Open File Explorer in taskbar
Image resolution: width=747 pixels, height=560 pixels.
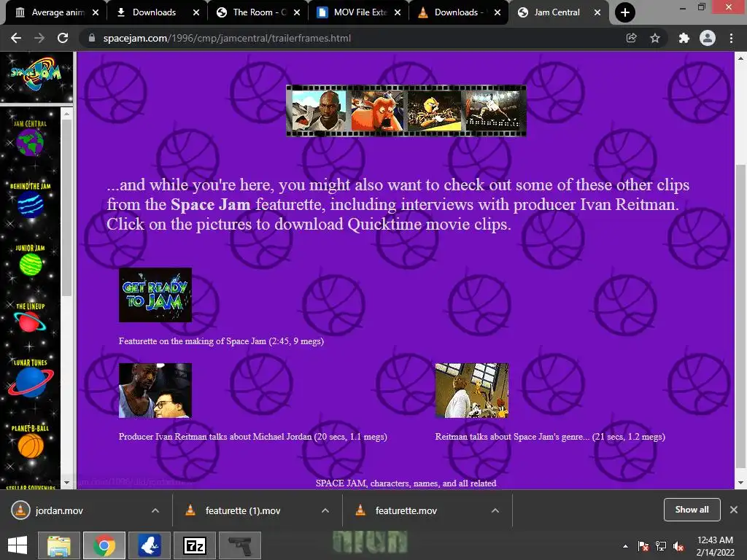(x=58, y=545)
